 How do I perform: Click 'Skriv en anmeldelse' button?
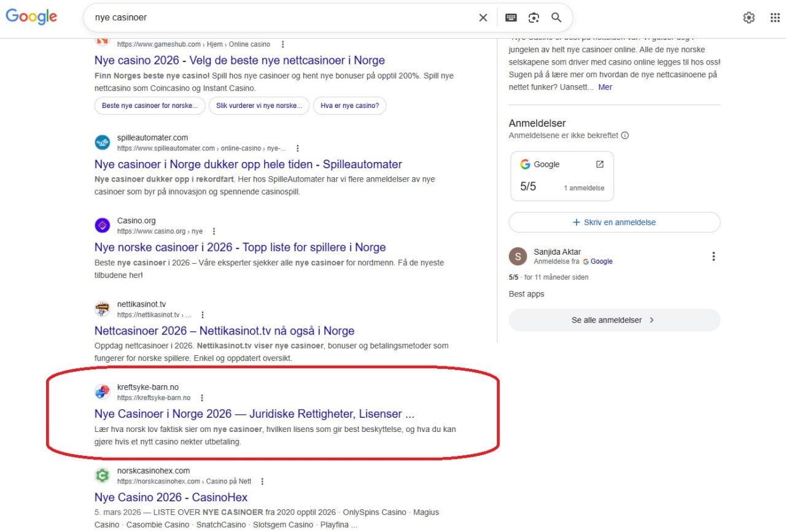pyautogui.click(x=614, y=222)
